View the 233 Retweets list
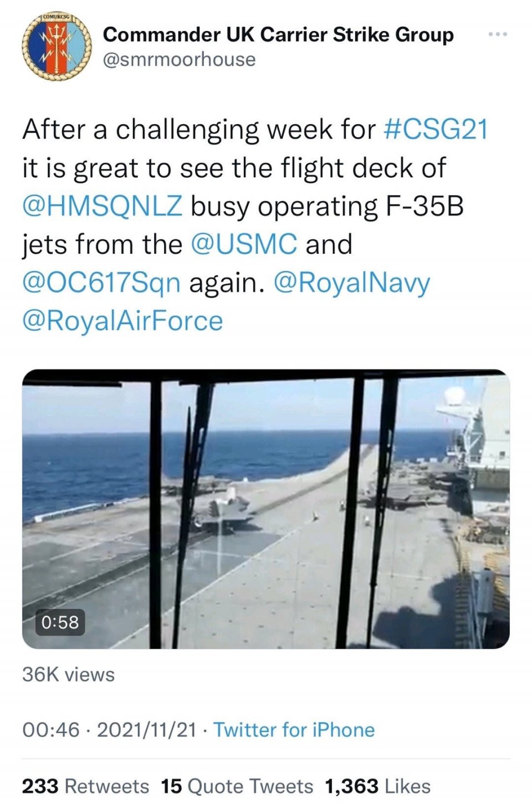 click(85, 786)
